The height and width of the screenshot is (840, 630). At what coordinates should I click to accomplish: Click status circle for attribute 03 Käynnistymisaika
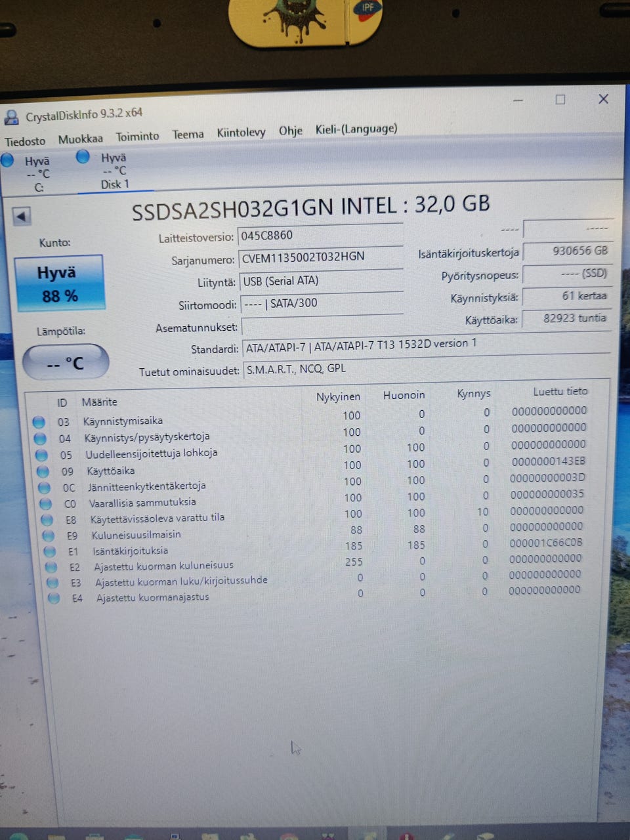click(x=39, y=422)
